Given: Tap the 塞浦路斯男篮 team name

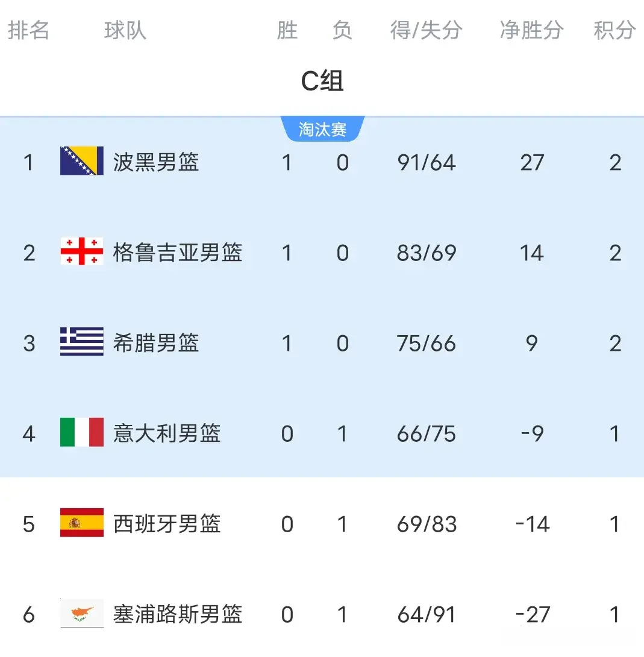Looking at the screenshot, I should tap(178, 614).
